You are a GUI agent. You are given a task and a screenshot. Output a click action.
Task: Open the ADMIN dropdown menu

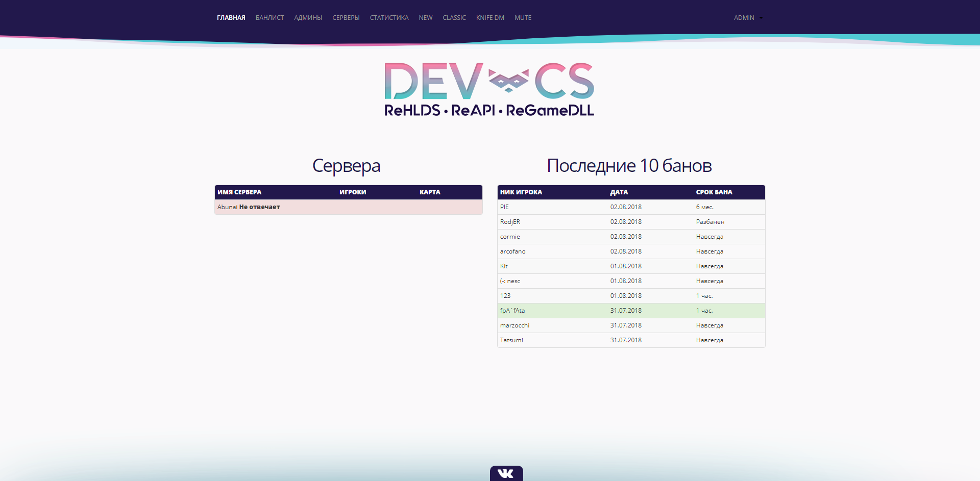748,18
